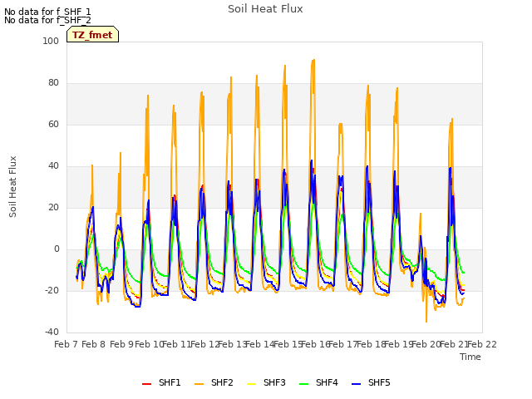Toggle SHF1 series in legend
Viewport: 532px width, 399px height.
(161, 382)
